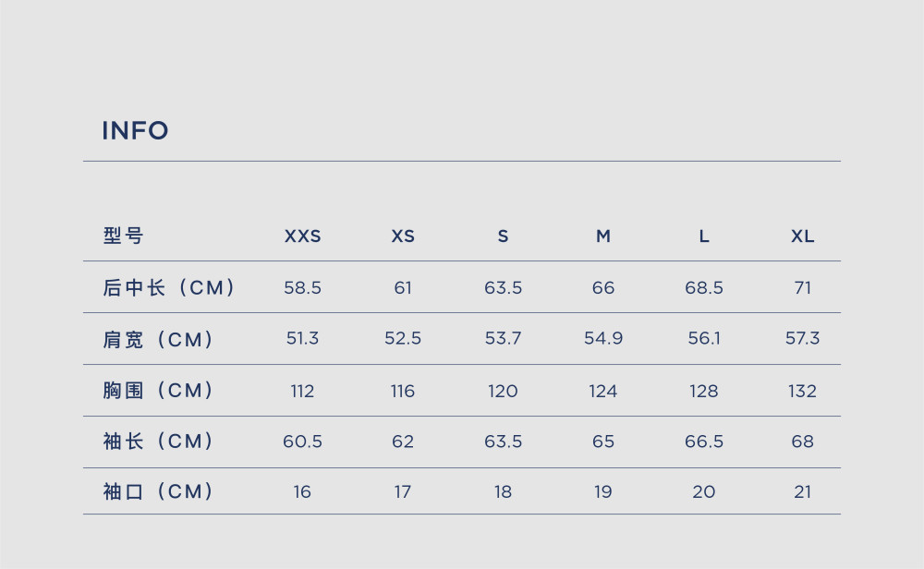This screenshot has width=924, height=569.
Task: Click the 58.5 back length cell
Action: point(302,287)
